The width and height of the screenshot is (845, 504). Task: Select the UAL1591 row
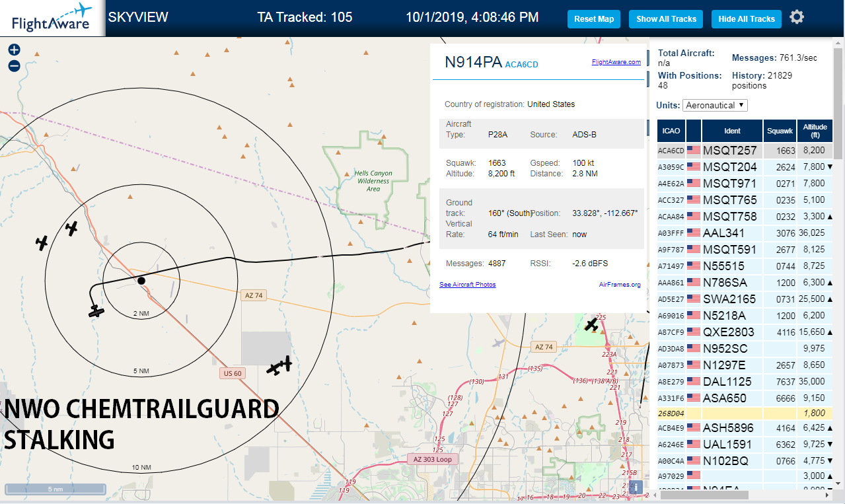pyautogui.click(x=745, y=445)
